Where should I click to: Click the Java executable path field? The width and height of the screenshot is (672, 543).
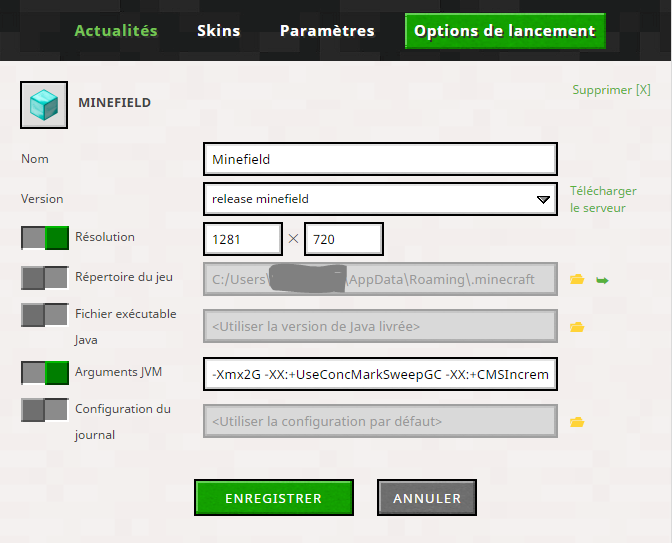[x=380, y=326]
